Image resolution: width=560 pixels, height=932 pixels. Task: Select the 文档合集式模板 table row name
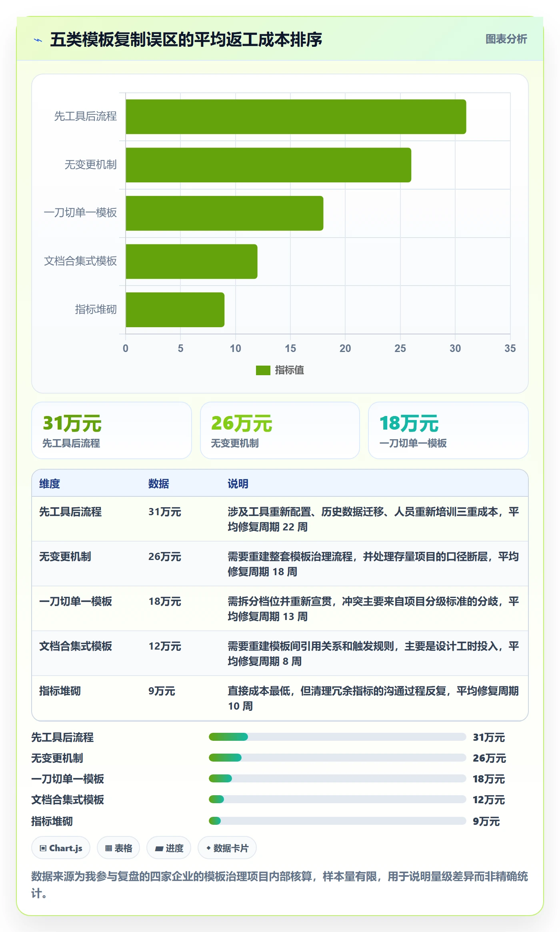76,646
